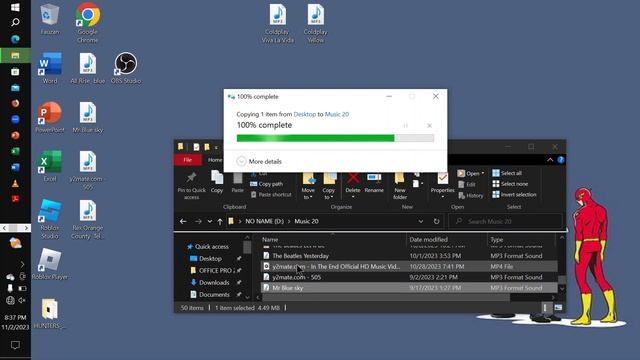The width and height of the screenshot is (640, 360).
Task: Open Desktop in the navigation pane
Action: 206,259
